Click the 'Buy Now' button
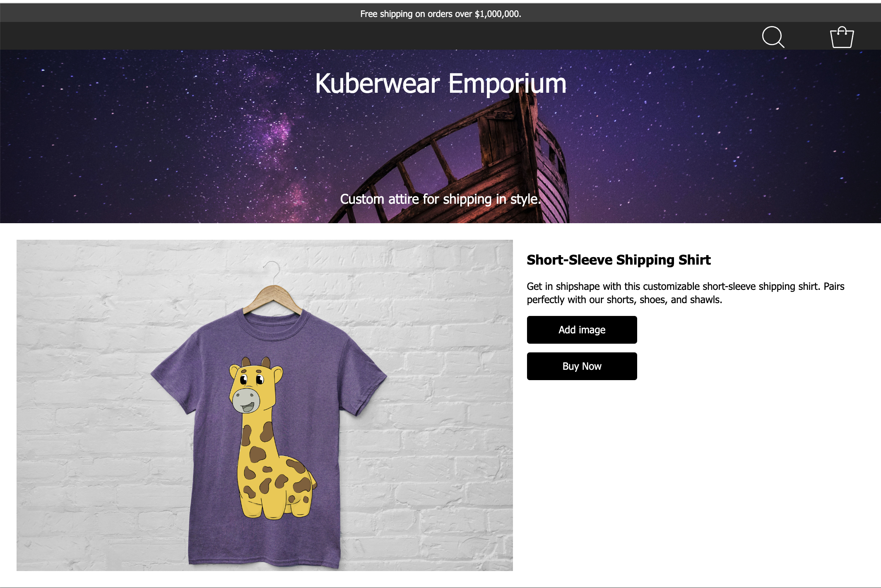881x588 pixels. (581, 366)
